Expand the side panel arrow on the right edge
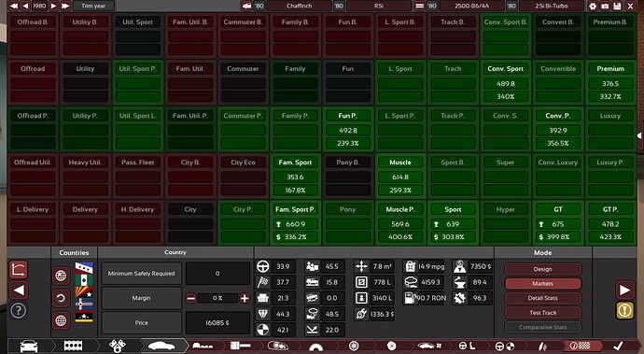 (640, 135)
